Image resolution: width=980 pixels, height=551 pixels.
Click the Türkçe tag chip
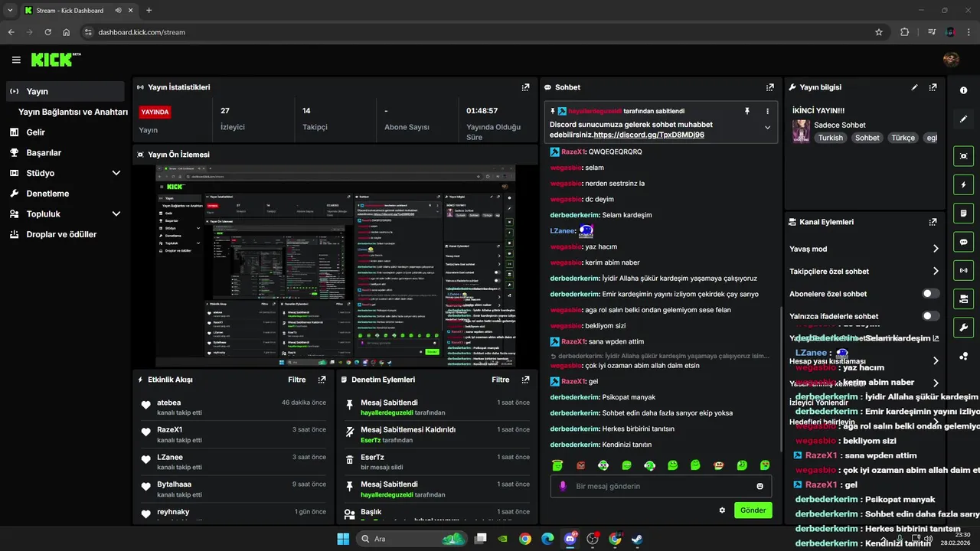click(x=903, y=138)
